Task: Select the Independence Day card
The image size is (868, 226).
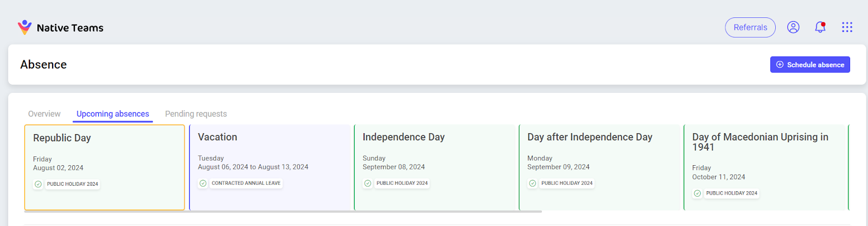Action: (x=436, y=167)
